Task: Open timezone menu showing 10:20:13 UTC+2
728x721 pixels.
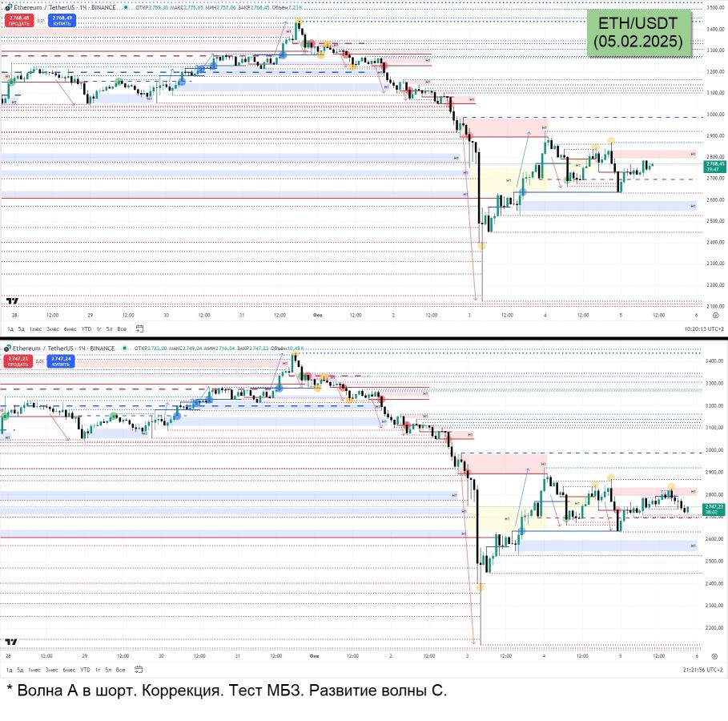Action: (704, 328)
